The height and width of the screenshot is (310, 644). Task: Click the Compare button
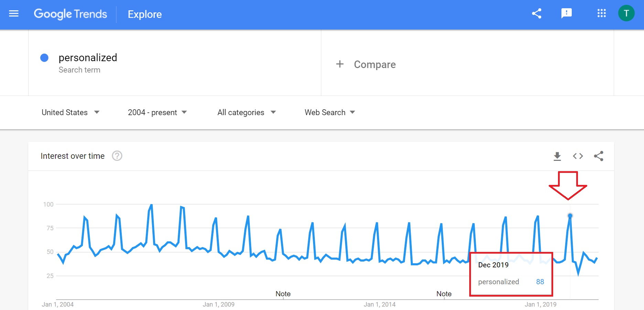click(x=375, y=65)
